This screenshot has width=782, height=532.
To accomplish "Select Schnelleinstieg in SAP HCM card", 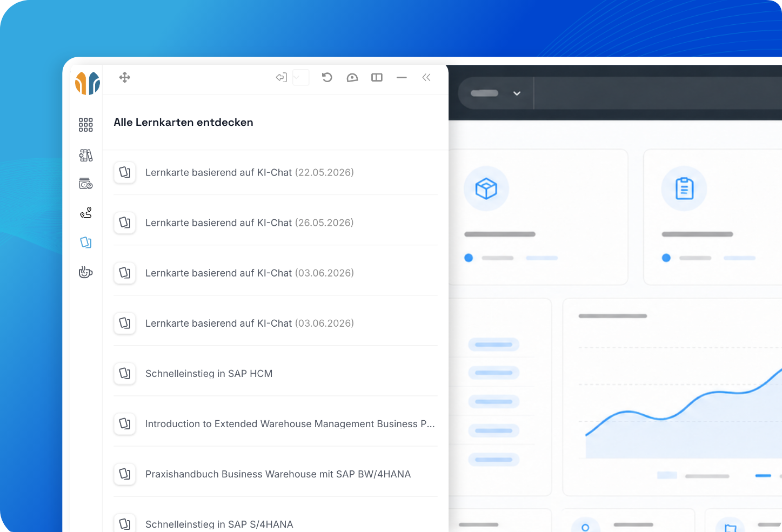I will tap(276, 373).
